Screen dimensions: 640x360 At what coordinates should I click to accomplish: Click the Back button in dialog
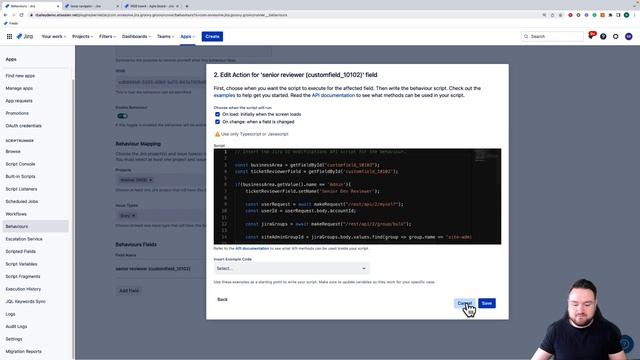tap(222, 300)
